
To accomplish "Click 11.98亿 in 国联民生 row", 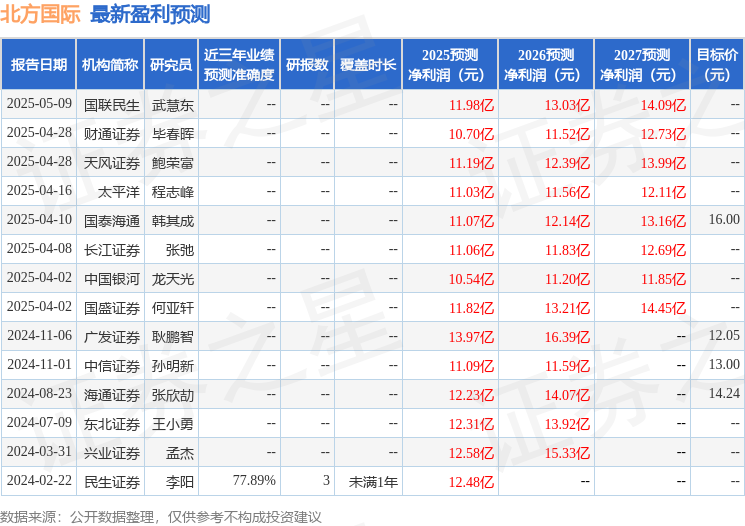I will click(x=472, y=105).
